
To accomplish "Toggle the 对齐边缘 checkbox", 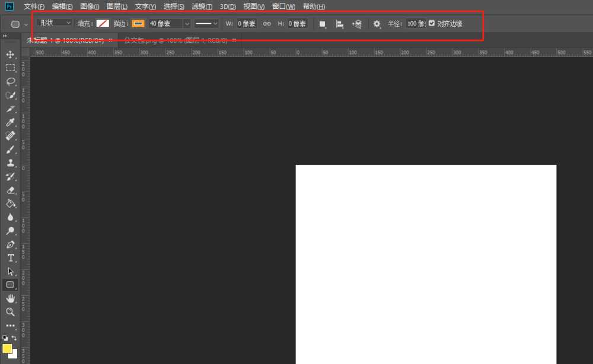I will tap(432, 24).
